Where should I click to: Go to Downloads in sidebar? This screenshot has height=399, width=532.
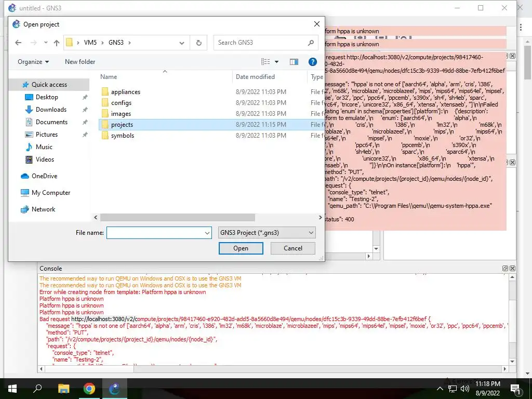(x=51, y=110)
